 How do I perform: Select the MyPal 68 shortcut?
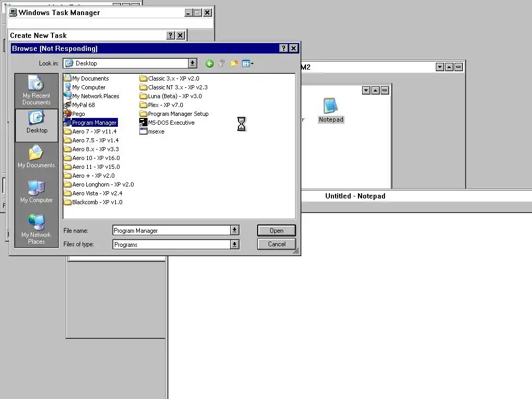click(x=79, y=105)
